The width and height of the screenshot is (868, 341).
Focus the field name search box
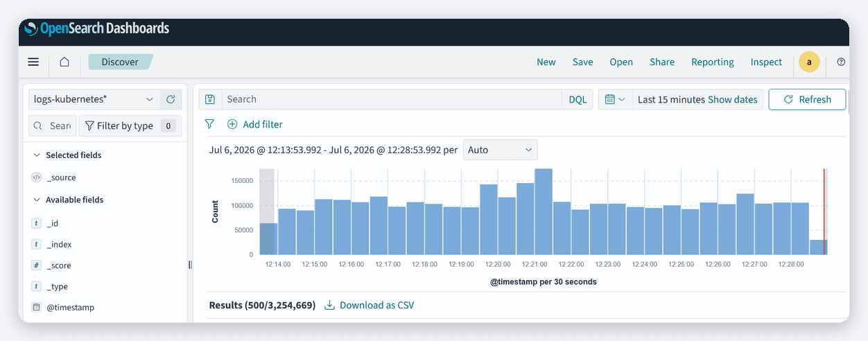[52, 125]
